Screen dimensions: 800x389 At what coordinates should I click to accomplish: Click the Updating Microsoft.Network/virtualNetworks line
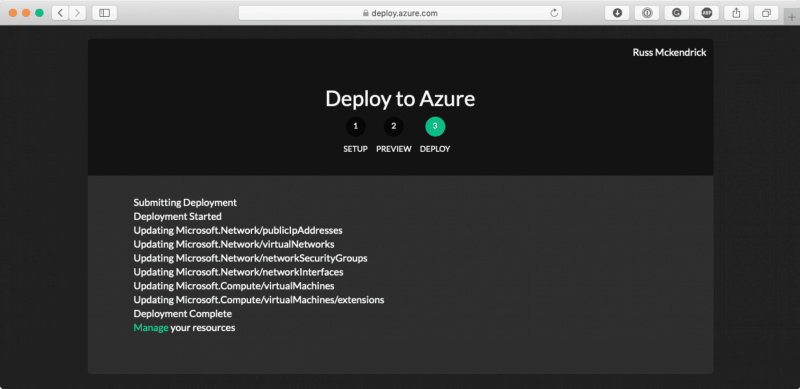pyautogui.click(x=234, y=244)
